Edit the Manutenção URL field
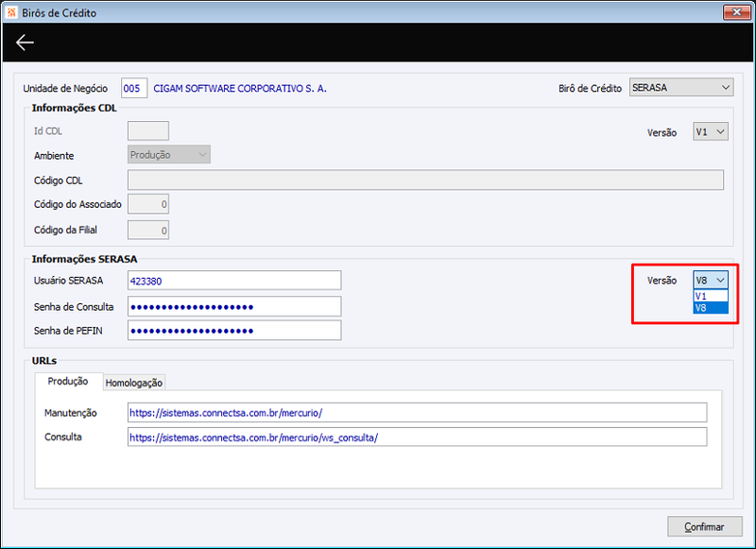 coord(417,413)
